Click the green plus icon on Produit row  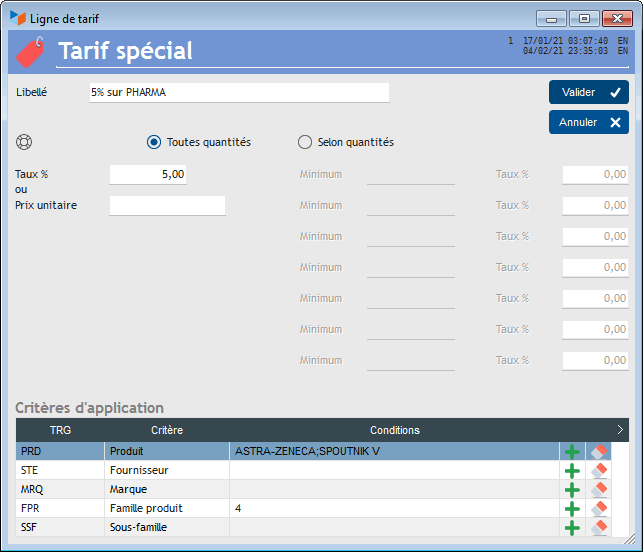click(x=572, y=452)
